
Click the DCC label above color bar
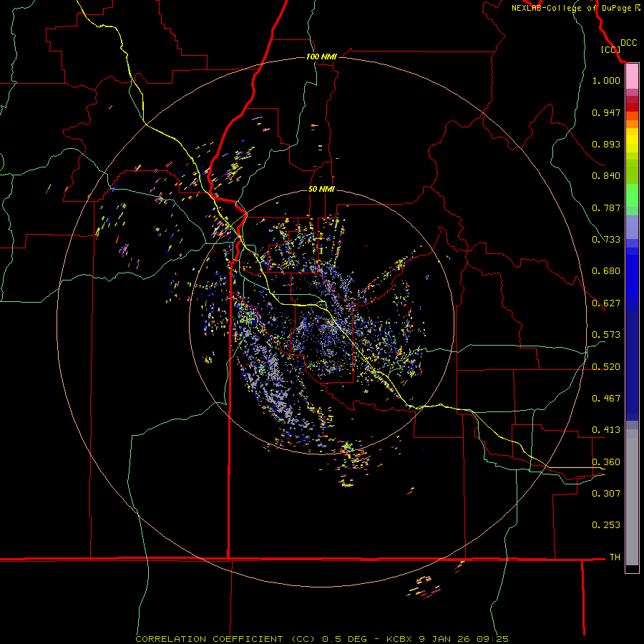coord(628,43)
